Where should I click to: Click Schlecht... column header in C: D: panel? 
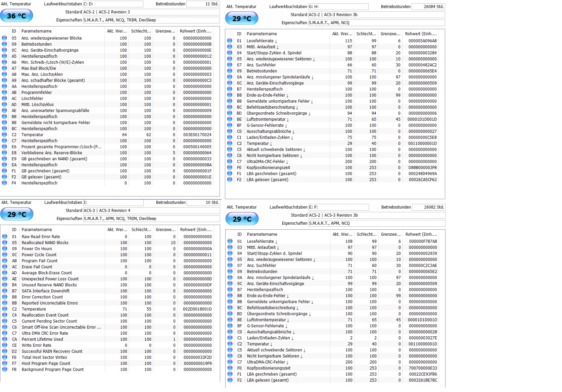[141, 31]
